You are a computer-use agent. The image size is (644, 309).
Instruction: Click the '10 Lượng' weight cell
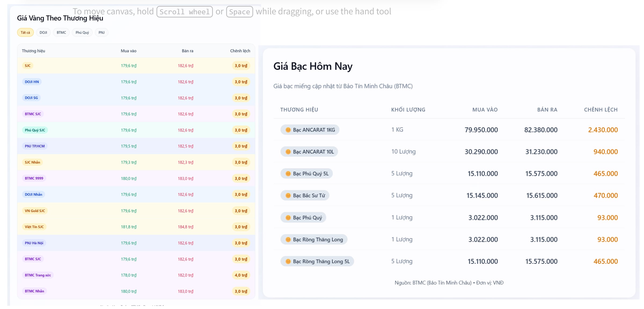tap(403, 152)
